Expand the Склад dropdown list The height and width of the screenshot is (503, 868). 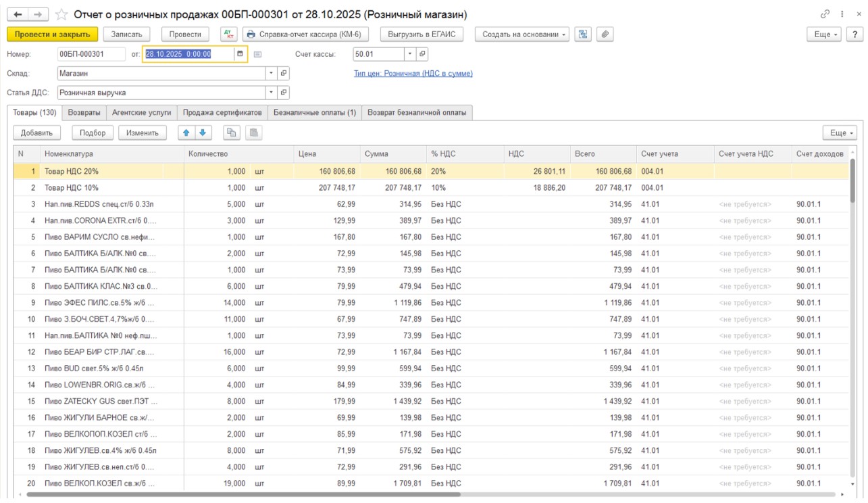[272, 73]
